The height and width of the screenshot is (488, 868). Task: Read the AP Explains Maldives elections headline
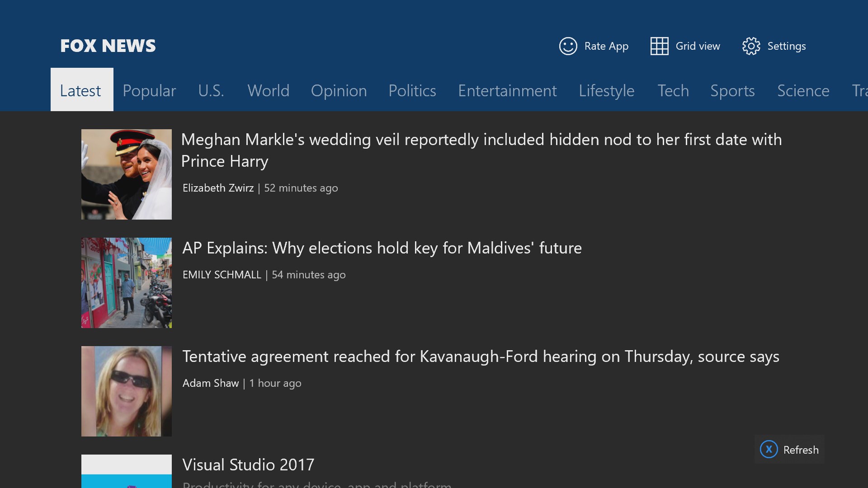click(x=382, y=248)
